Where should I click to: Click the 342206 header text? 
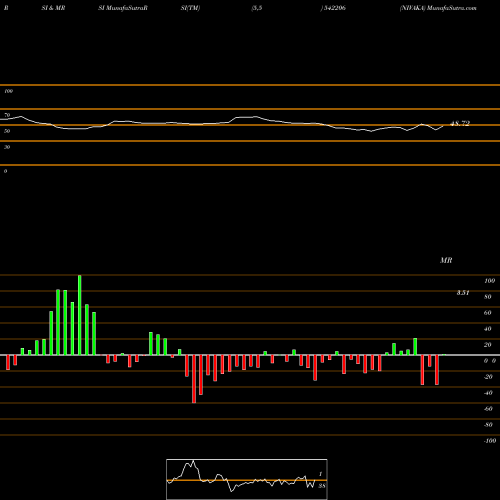tap(335, 8)
